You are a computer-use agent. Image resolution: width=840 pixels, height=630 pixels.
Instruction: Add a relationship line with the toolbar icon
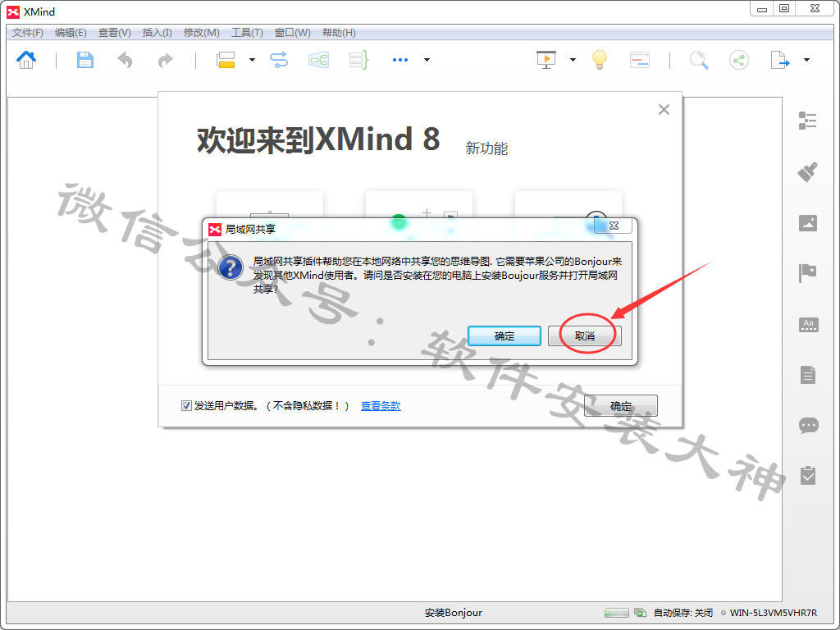(x=279, y=60)
